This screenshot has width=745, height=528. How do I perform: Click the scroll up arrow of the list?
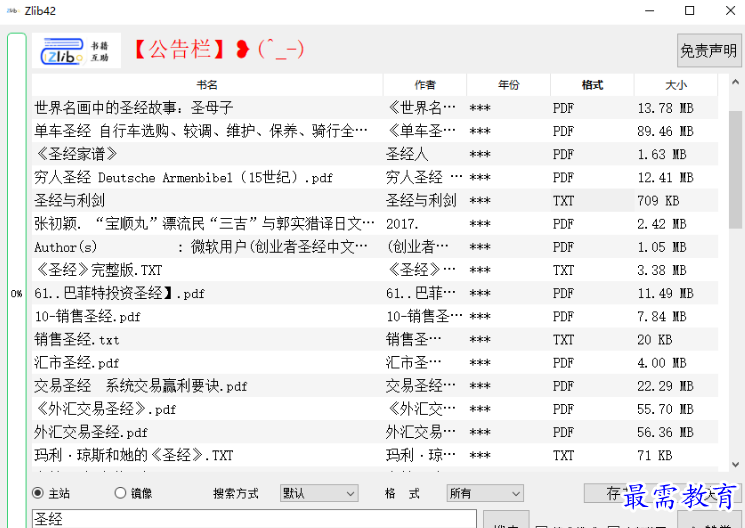tap(735, 83)
